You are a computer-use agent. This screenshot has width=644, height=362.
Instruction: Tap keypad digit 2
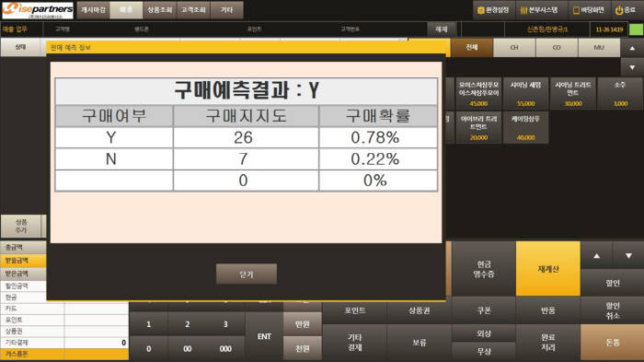pyautogui.click(x=188, y=324)
